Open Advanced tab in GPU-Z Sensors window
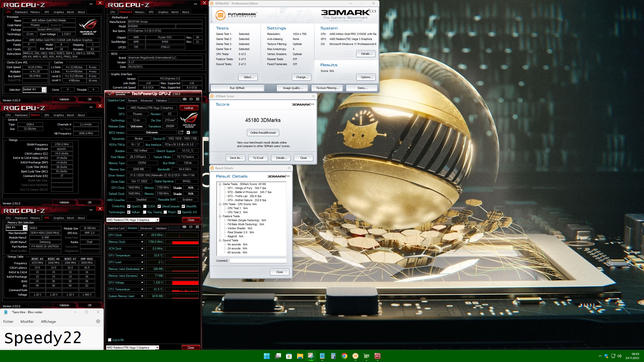The image size is (644, 362). pyautogui.click(x=146, y=228)
